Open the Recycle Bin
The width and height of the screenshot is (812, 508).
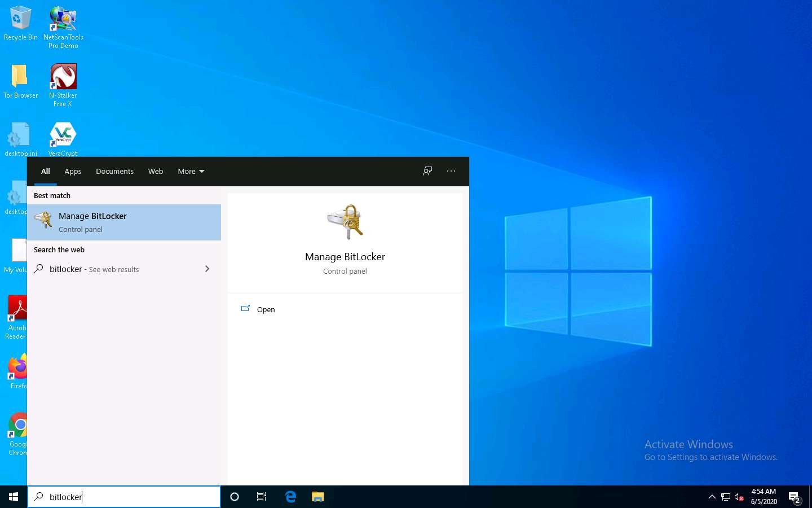21,18
